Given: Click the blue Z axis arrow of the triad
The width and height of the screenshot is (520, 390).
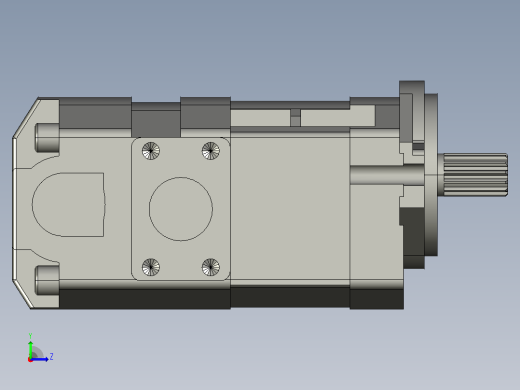Looking at the screenshot, I should click(40, 359).
